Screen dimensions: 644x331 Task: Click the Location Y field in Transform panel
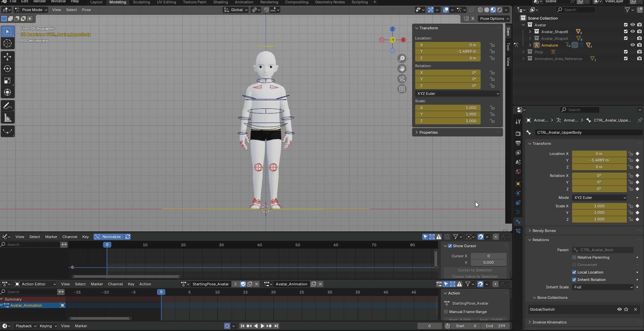coord(448,51)
